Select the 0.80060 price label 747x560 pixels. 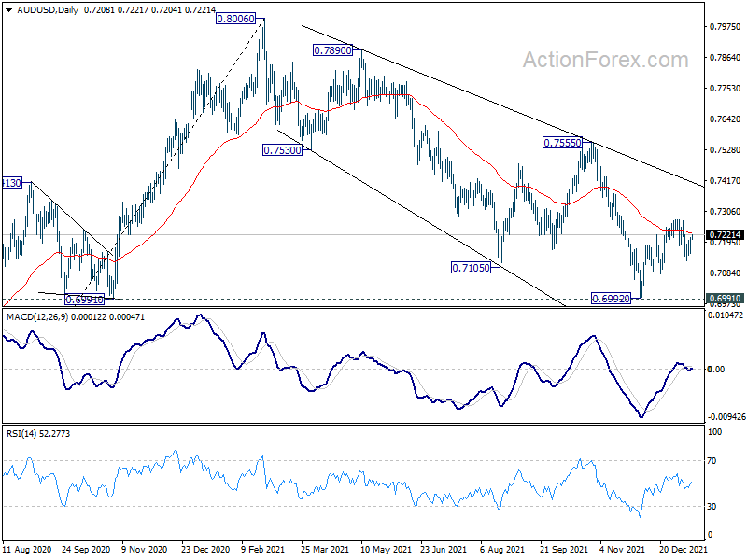click(x=235, y=19)
